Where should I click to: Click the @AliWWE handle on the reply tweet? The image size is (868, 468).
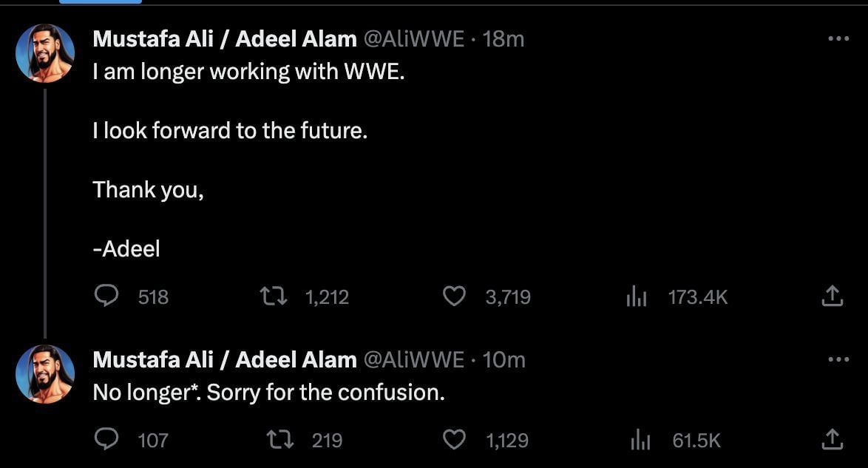point(414,360)
